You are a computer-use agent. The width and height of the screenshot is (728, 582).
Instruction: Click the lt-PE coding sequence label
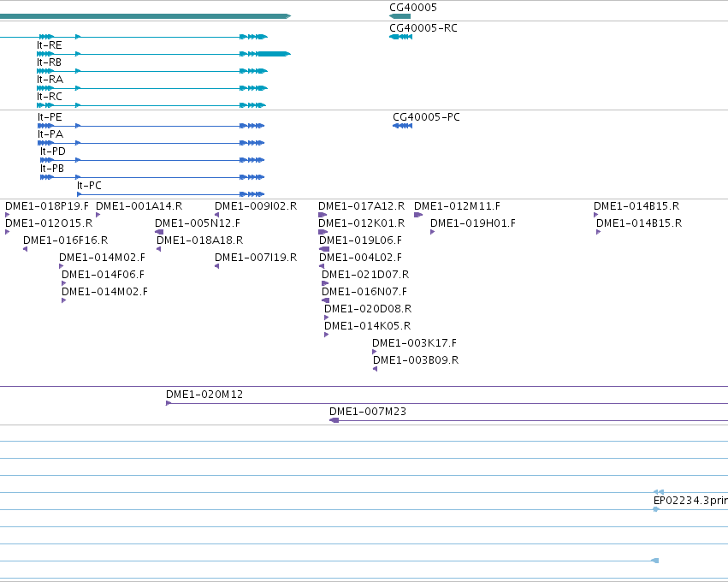(x=50, y=117)
